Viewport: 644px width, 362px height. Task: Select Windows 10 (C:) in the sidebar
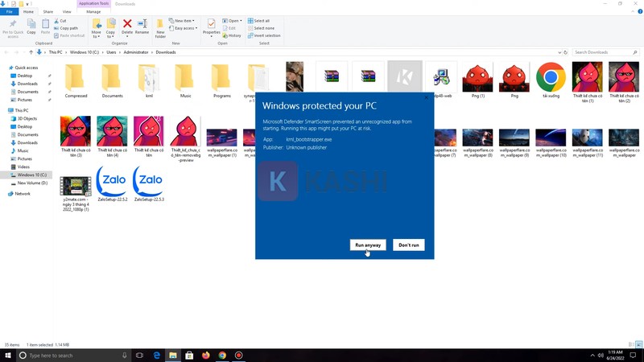(x=31, y=175)
